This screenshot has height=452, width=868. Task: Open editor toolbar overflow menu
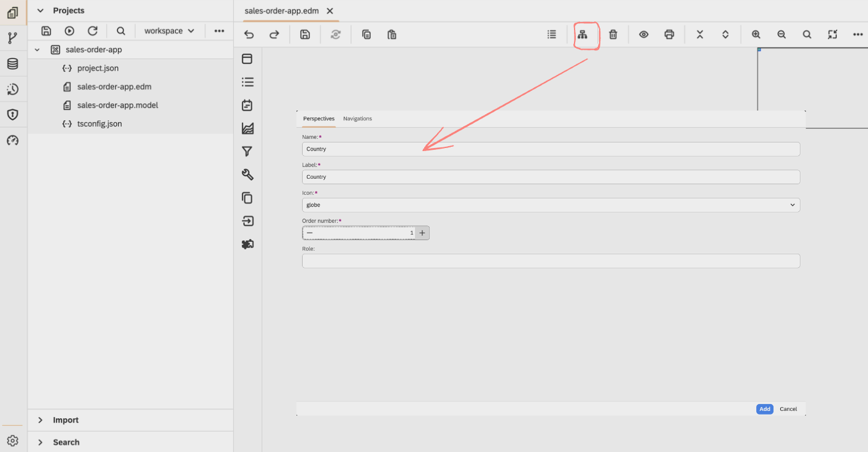click(858, 34)
